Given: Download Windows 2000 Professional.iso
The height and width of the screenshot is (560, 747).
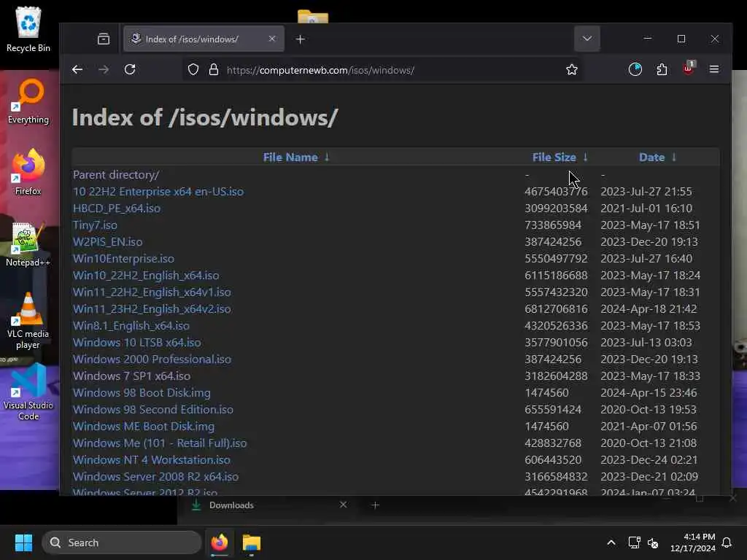Looking at the screenshot, I should [x=152, y=359].
